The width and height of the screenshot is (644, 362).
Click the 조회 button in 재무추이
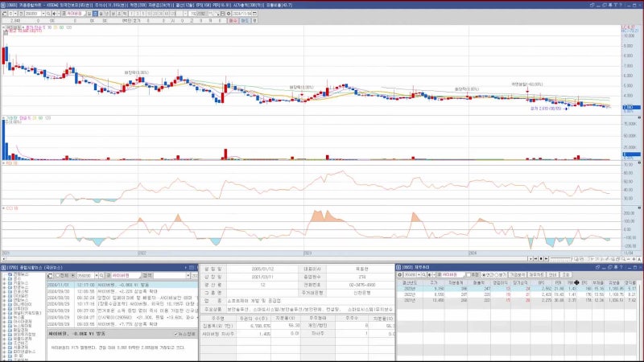566,275
